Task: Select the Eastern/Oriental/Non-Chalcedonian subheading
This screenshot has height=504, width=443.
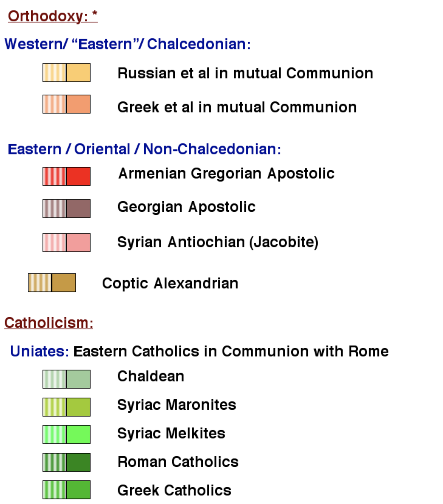Action: click(144, 149)
